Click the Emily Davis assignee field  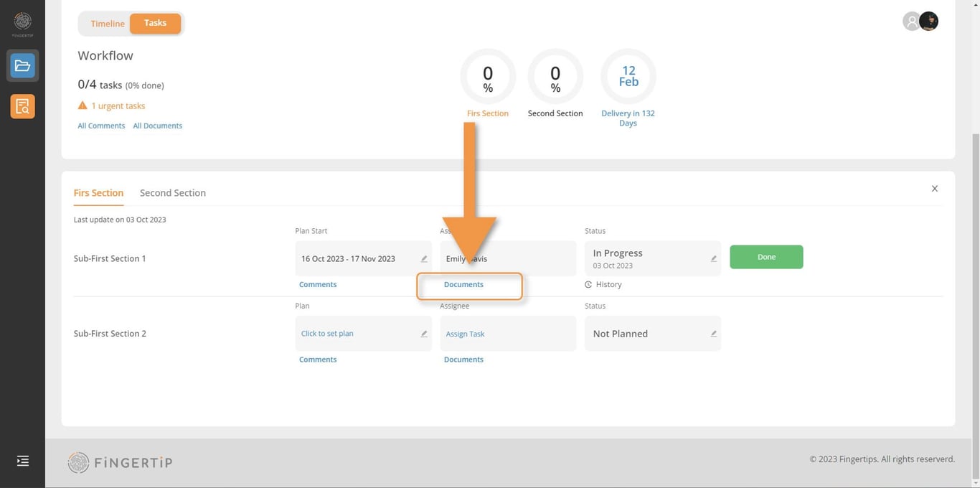point(508,258)
